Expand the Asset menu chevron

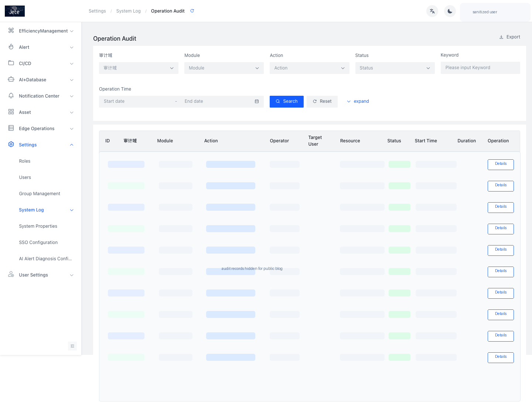(x=72, y=112)
